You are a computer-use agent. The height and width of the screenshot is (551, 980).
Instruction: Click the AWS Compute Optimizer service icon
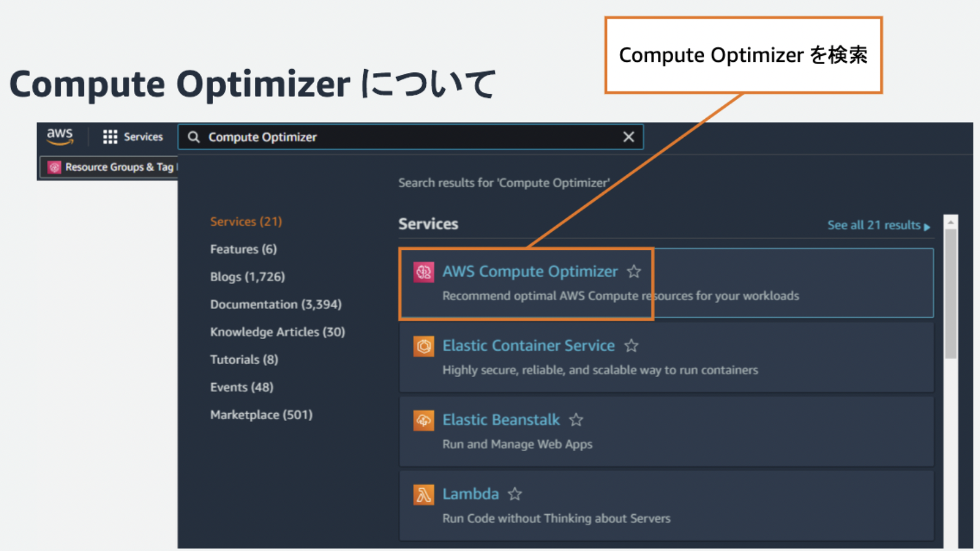click(x=424, y=272)
